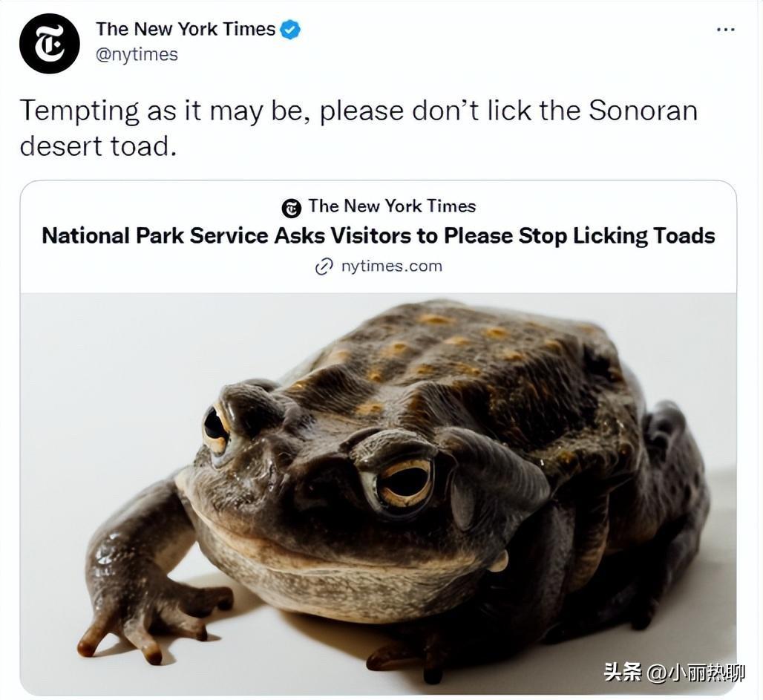The image size is (763, 700).
Task: Click the words National Park Service in the headline
Action: point(154,236)
